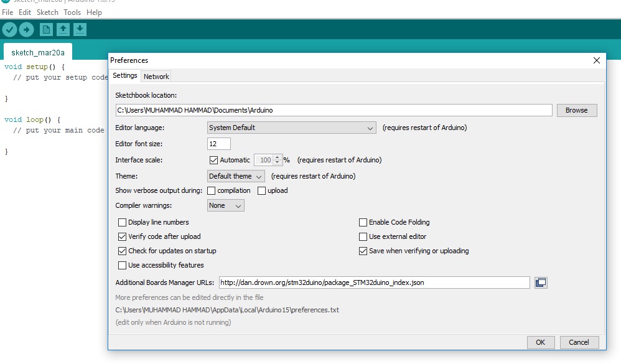
Task: Decrease interface scale with the down arrow
Action: pos(278,162)
